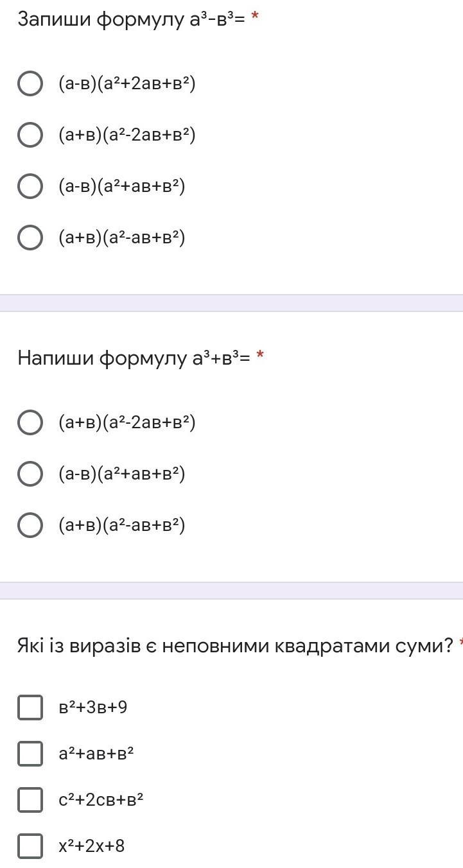463x868 pixels.
Task: Enable the с²+2св+в² checkbox
Action: click(x=30, y=800)
